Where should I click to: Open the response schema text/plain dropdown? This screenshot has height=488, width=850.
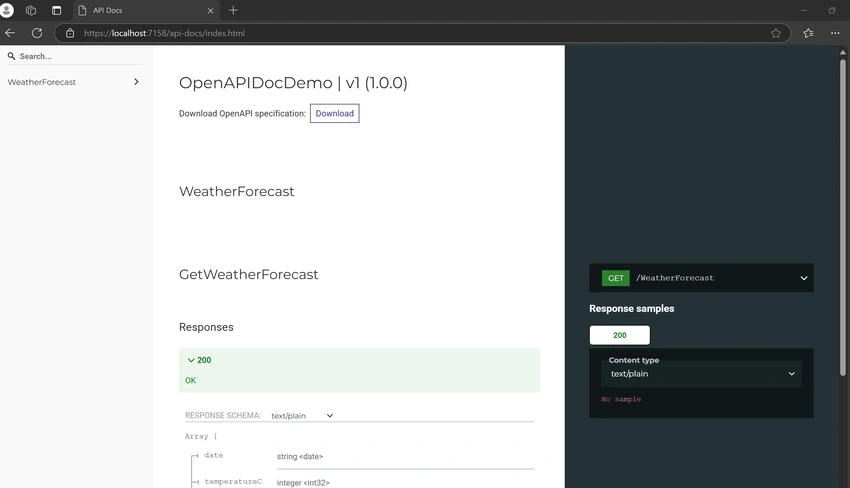[x=302, y=415]
